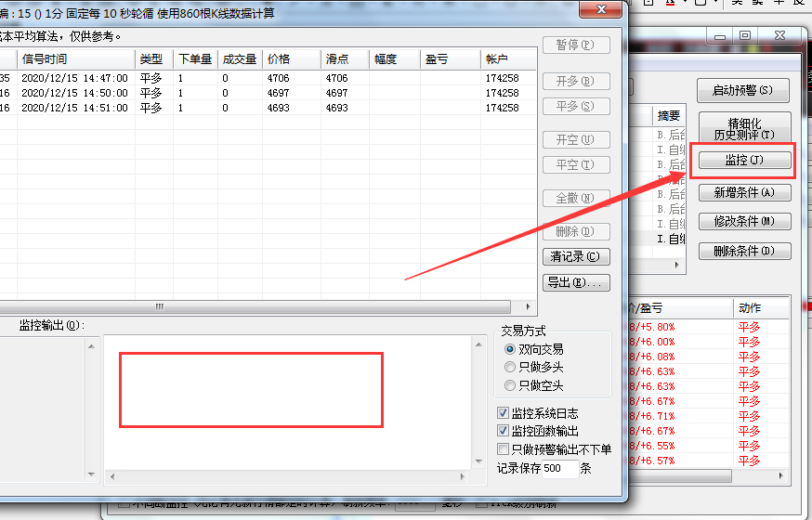
Task: Click the +6.71% profit row in background
Action: pyautogui.click(x=710, y=416)
